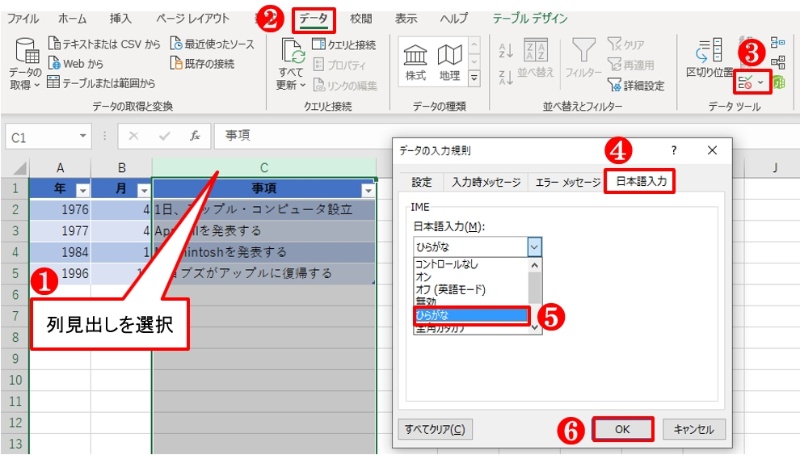Image resolution: width=800 pixels, height=455 pixels.
Task: Click the すべてクリア button
Action: click(x=434, y=429)
